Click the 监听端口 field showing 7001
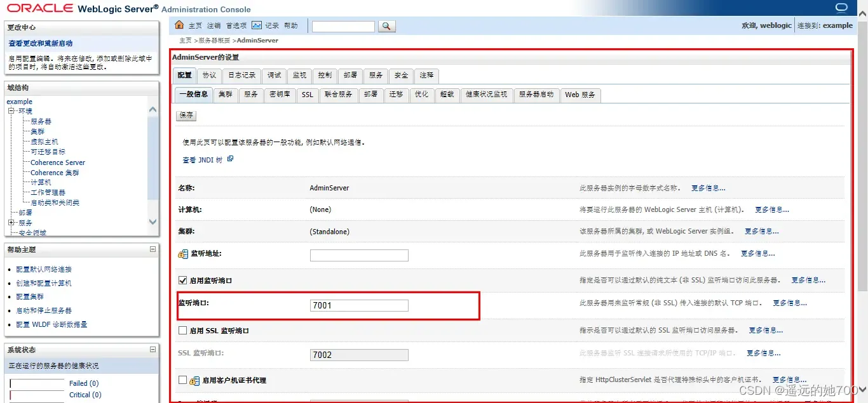This screenshot has width=868, height=403. (359, 305)
